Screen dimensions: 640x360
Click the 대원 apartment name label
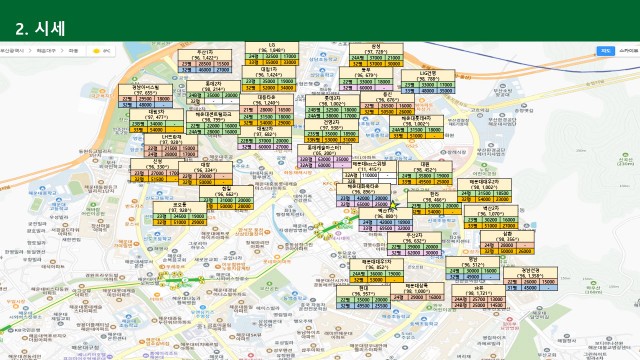coord(425,164)
